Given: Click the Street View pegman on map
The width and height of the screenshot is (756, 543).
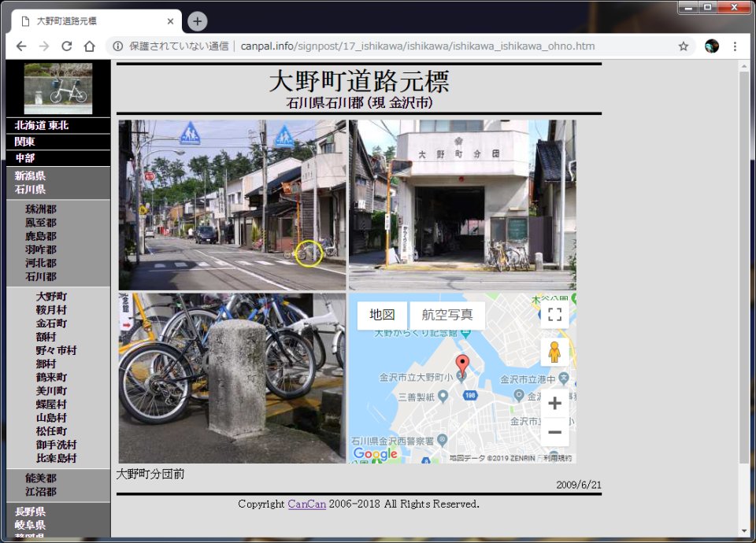Looking at the screenshot, I should click(x=555, y=352).
